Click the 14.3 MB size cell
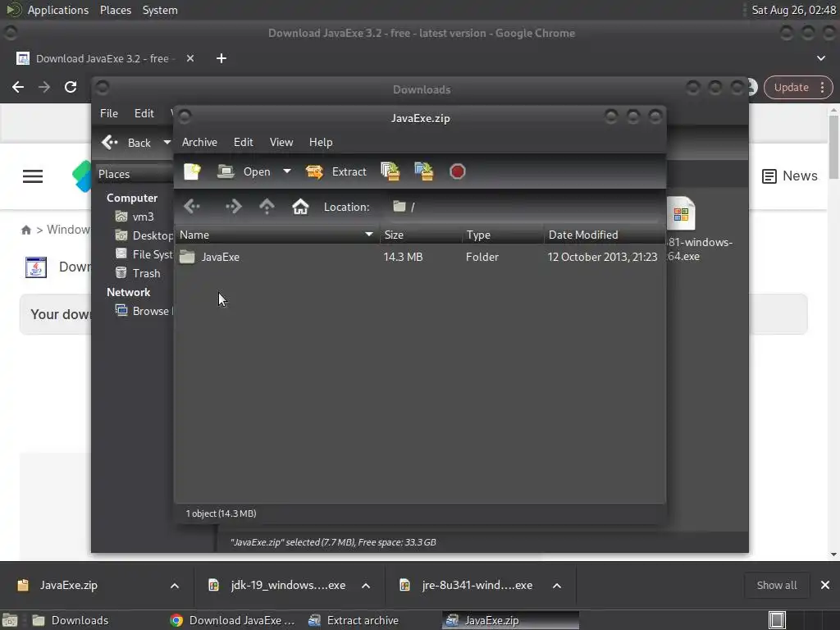Viewport: 840px width, 630px height. point(403,257)
